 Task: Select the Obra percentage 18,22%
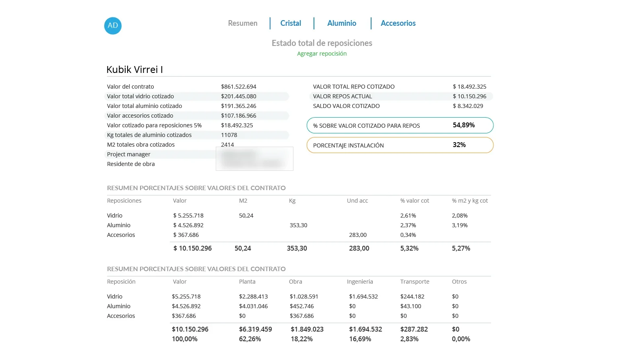click(x=302, y=339)
